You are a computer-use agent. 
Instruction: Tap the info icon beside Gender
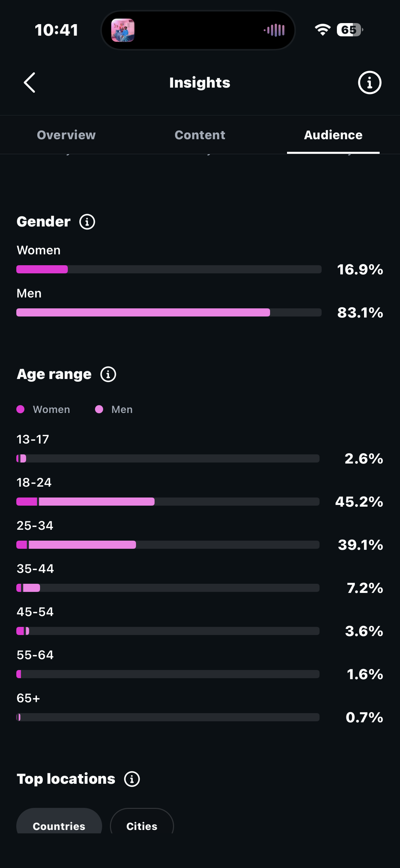click(x=87, y=222)
